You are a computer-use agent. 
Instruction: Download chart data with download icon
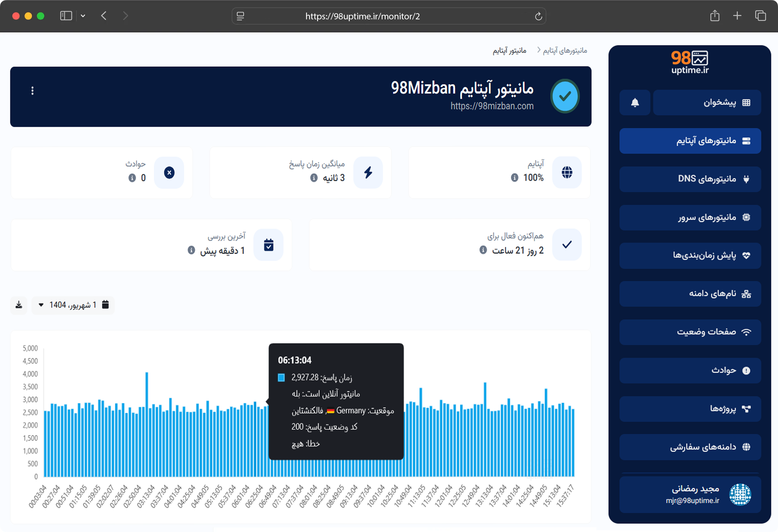[19, 305]
